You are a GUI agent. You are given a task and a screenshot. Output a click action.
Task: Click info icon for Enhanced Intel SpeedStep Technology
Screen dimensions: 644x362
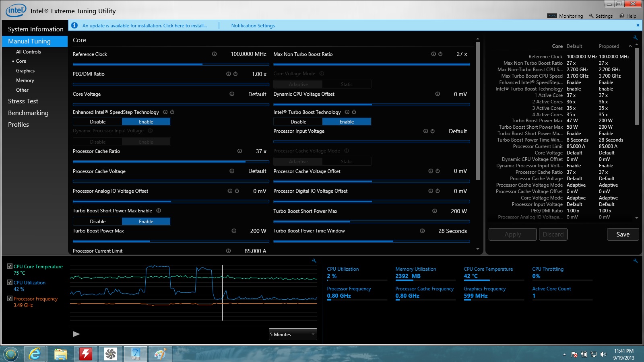(165, 112)
